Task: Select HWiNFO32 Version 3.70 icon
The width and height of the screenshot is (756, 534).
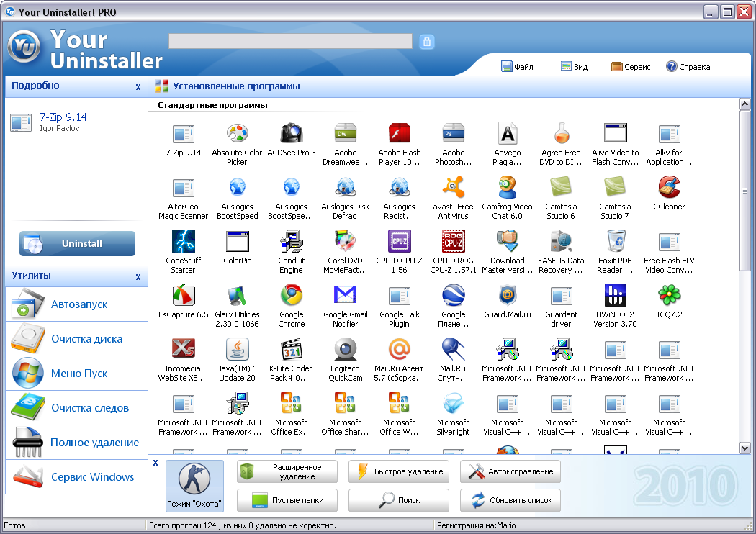Action: [x=615, y=295]
